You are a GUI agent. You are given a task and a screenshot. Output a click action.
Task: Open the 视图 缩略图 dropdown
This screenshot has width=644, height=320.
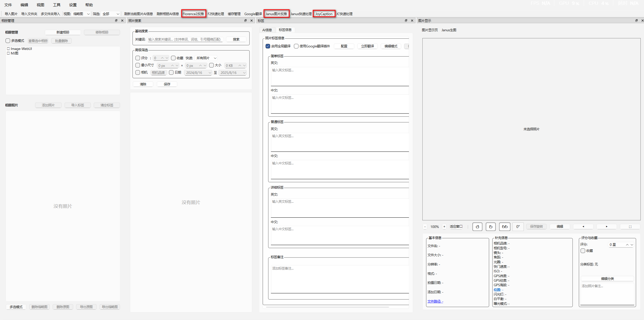pyautogui.click(x=81, y=14)
